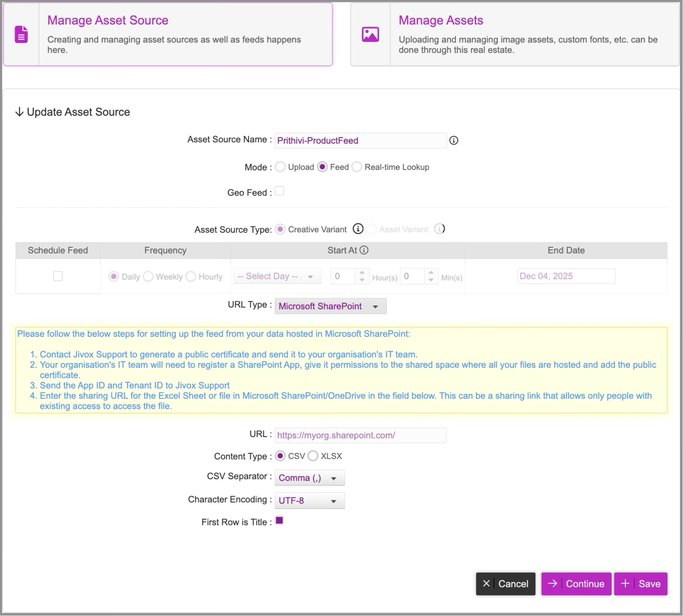Decrease the Hour(s) stepper value
Viewport: 683px width, 616px height.
362,280
